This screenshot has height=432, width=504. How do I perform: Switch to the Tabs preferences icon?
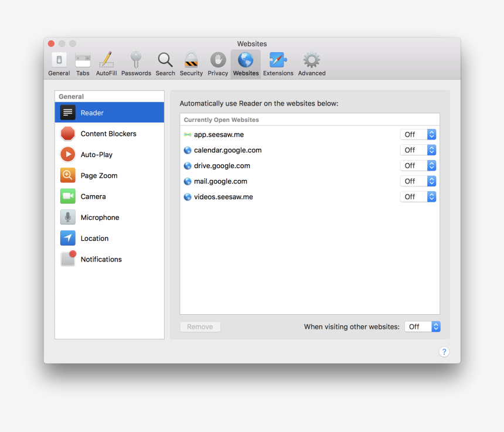click(83, 63)
